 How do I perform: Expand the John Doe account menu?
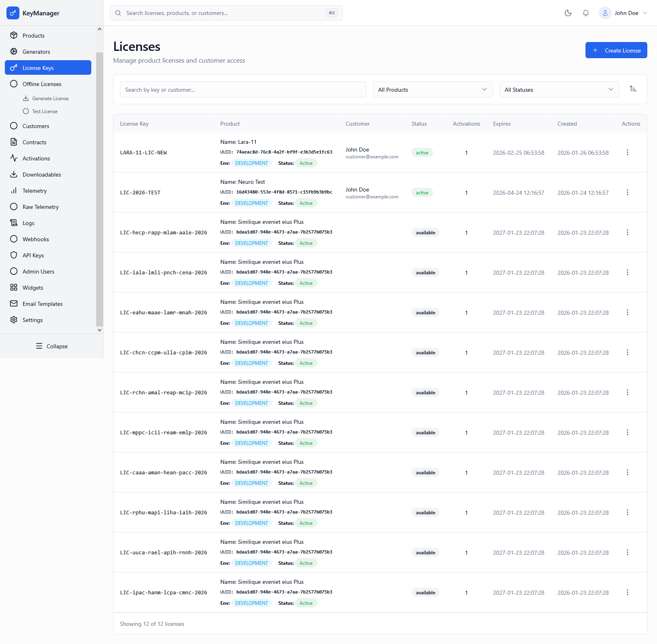pyautogui.click(x=624, y=13)
